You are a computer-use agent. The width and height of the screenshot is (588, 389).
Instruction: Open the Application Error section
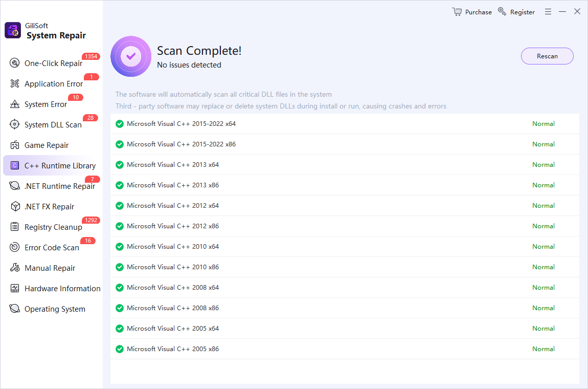tap(52, 83)
